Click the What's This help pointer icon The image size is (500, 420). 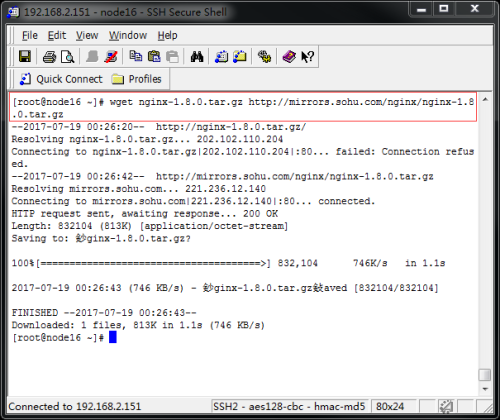[307, 56]
